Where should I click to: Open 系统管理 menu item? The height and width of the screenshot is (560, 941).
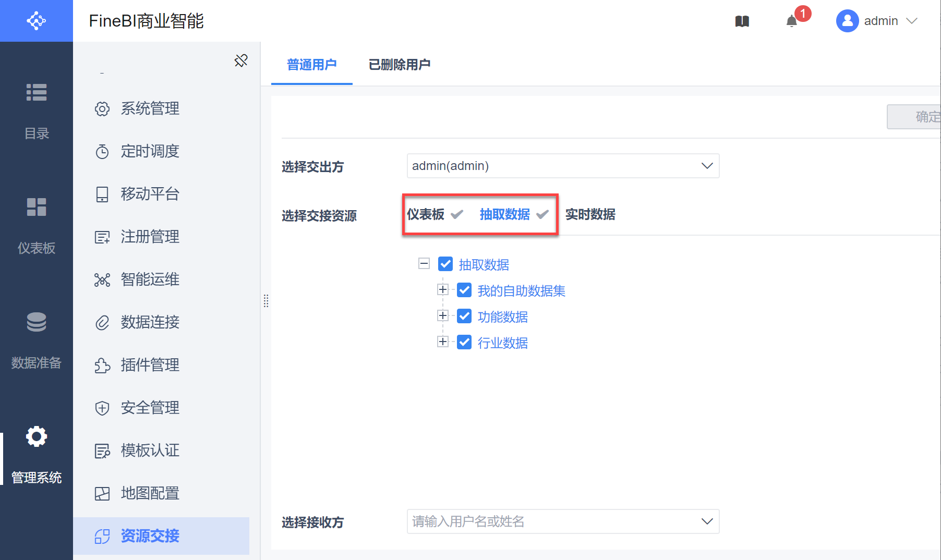150,108
